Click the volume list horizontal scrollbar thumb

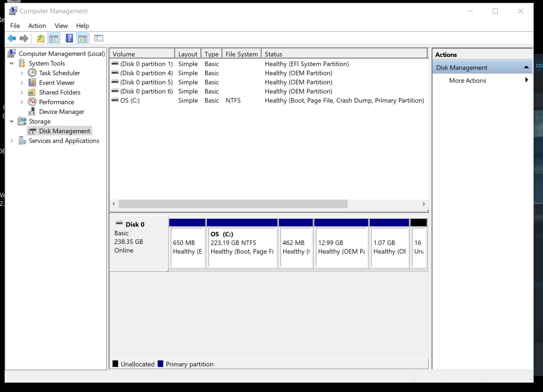coord(233,204)
